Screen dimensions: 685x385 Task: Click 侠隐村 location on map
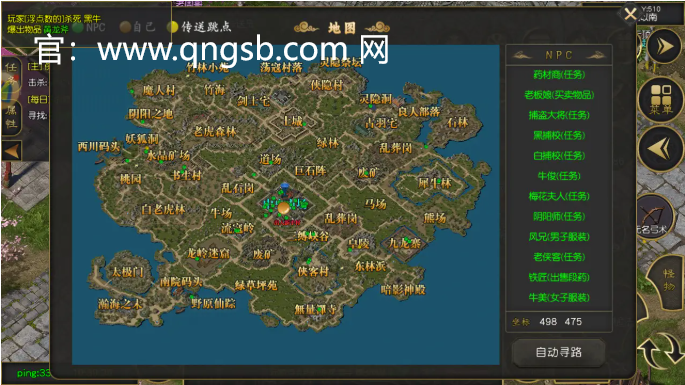(x=327, y=85)
